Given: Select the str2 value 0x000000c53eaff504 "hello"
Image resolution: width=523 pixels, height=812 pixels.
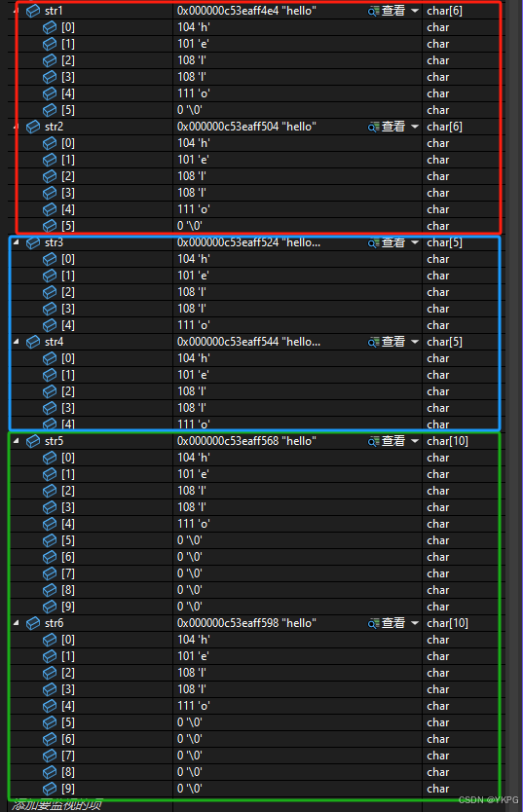Looking at the screenshot, I should coord(246,127).
